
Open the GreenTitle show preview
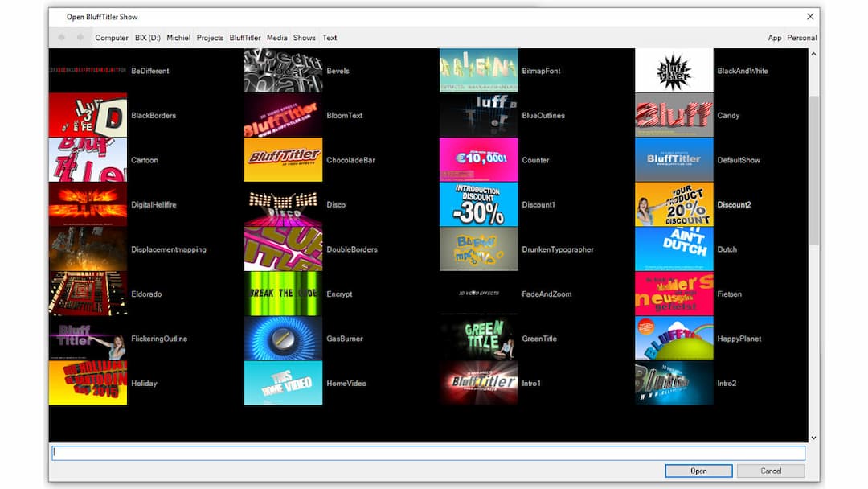coord(478,338)
